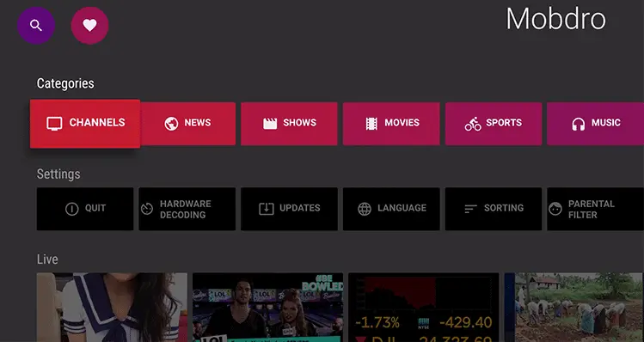The image size is (644, 342).
Task: Click the globe icon on News tile
Action: pyautogui.click(x=171, y=123)
